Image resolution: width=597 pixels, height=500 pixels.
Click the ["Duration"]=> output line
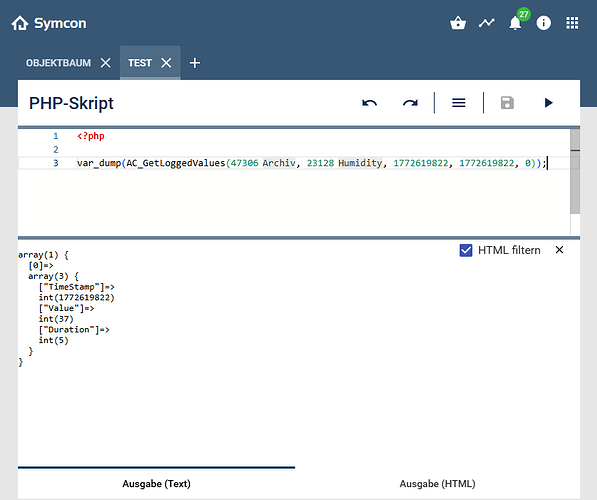[74, 329]
